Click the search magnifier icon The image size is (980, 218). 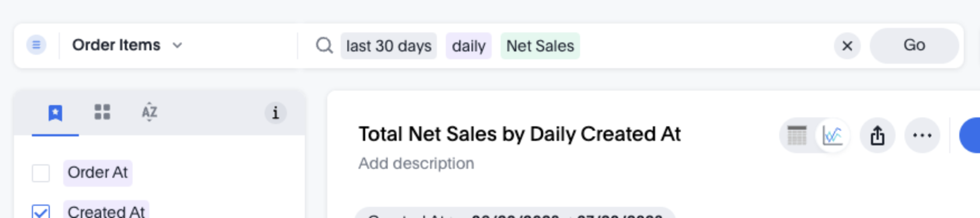pyautogui.click(x=324, y=45)
